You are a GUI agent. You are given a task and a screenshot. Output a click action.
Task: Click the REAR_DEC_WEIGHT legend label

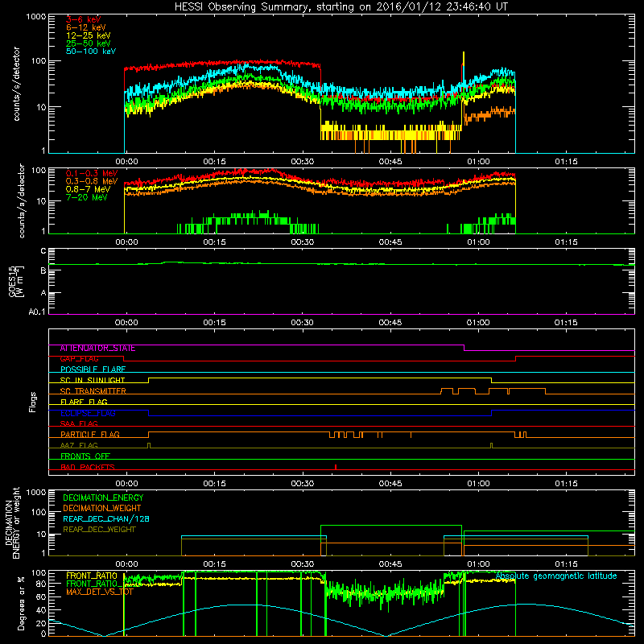(99, 530)
